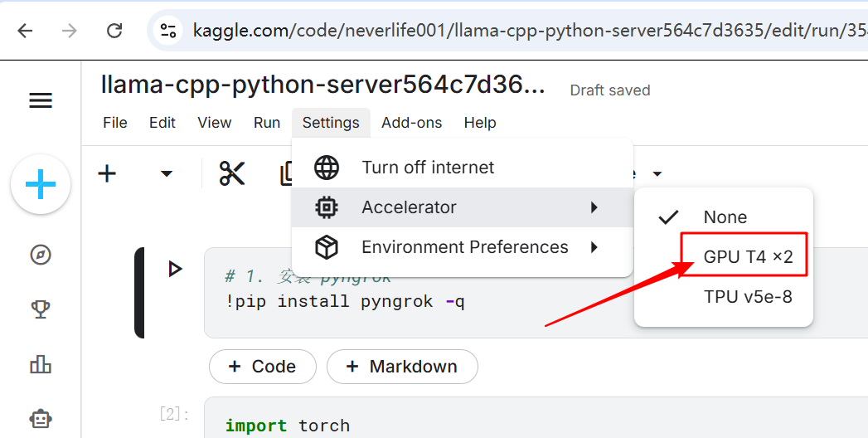This screenshot has width=868, height=438.
Task: Click the + Markdown button
Action: (x=402, y=367)
